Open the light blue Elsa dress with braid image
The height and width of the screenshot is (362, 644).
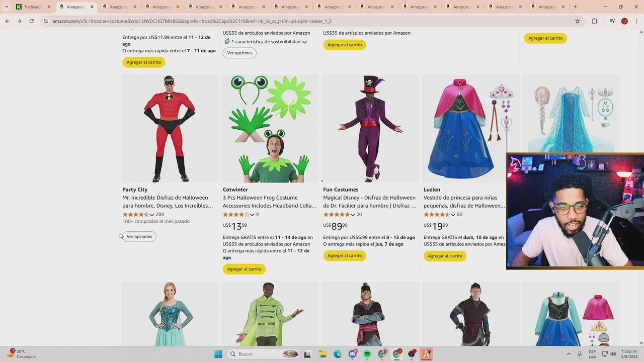pos(571,114)
